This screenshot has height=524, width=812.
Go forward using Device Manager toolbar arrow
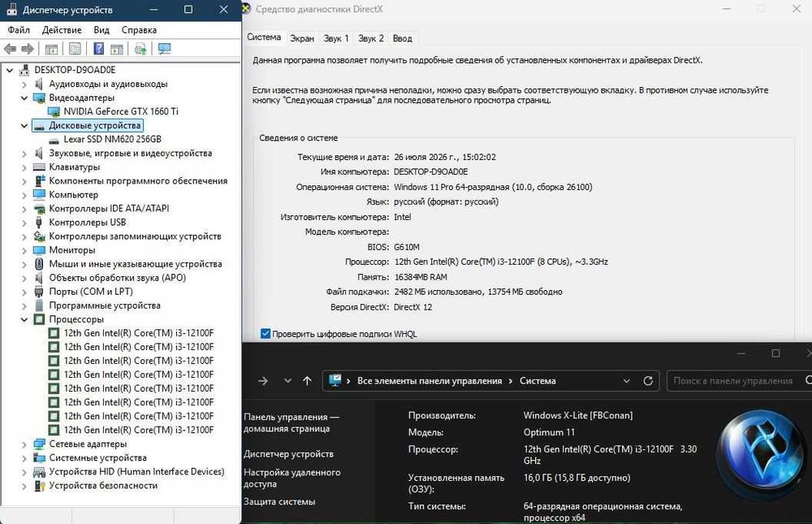click(x=28, y=49)
